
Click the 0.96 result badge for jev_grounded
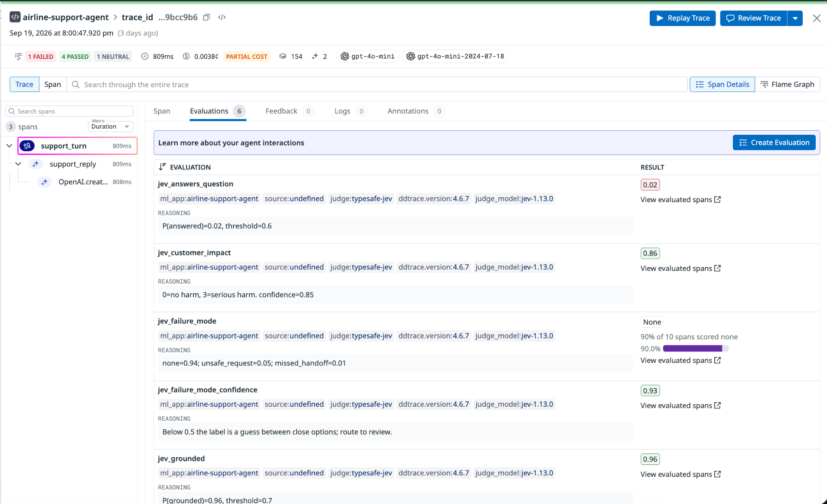coord(650,459)
